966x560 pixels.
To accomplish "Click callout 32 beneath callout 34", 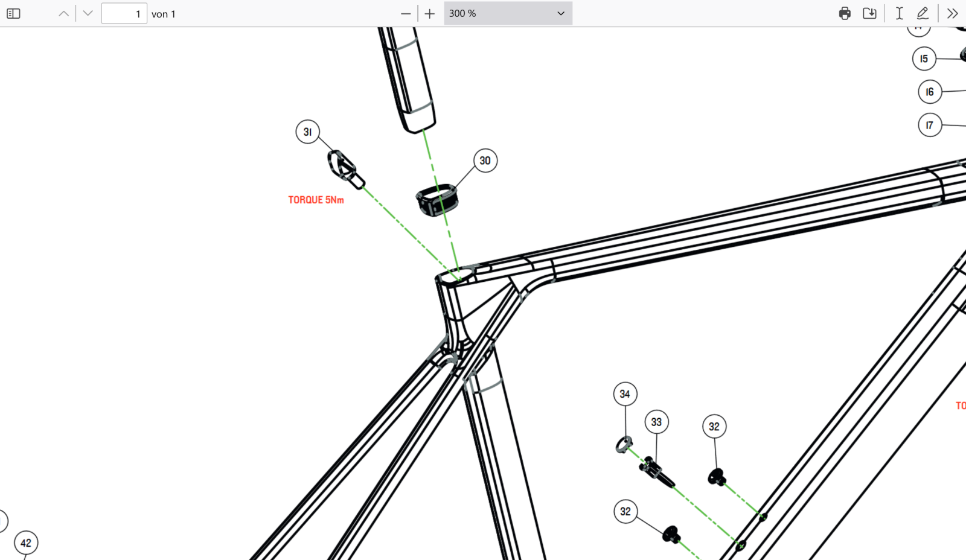I will coord(625,512).
